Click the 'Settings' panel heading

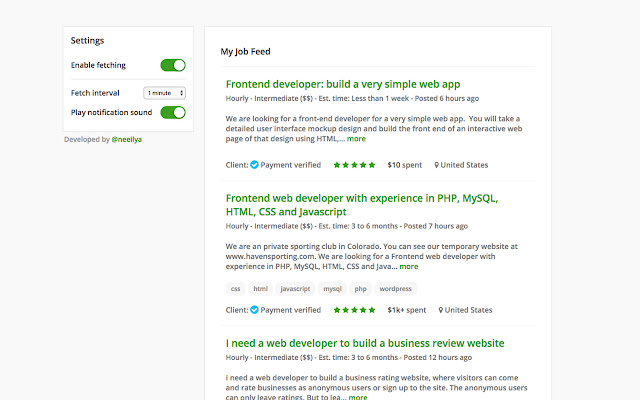coord(87,40)
